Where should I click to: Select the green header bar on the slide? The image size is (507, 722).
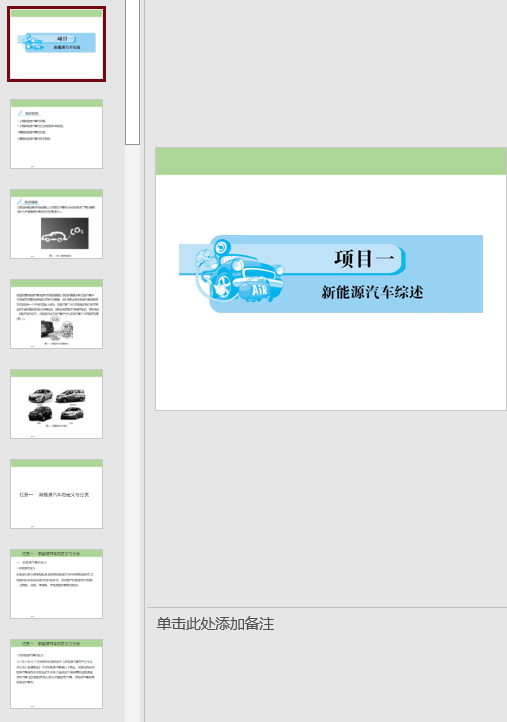(331, 161)
